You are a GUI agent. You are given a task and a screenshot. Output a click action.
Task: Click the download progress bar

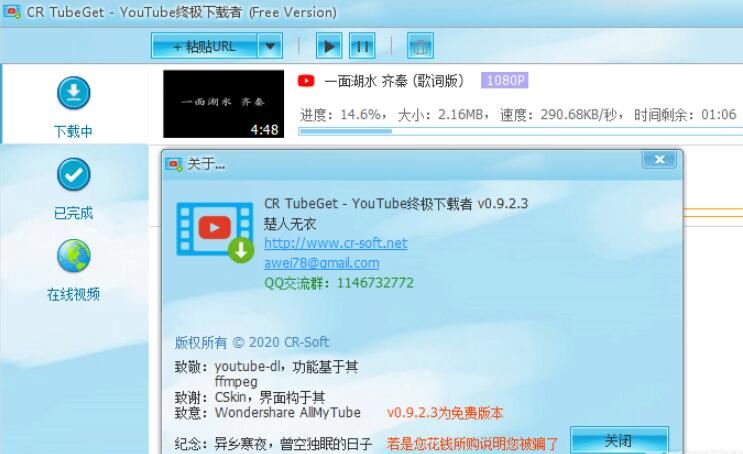520,131
